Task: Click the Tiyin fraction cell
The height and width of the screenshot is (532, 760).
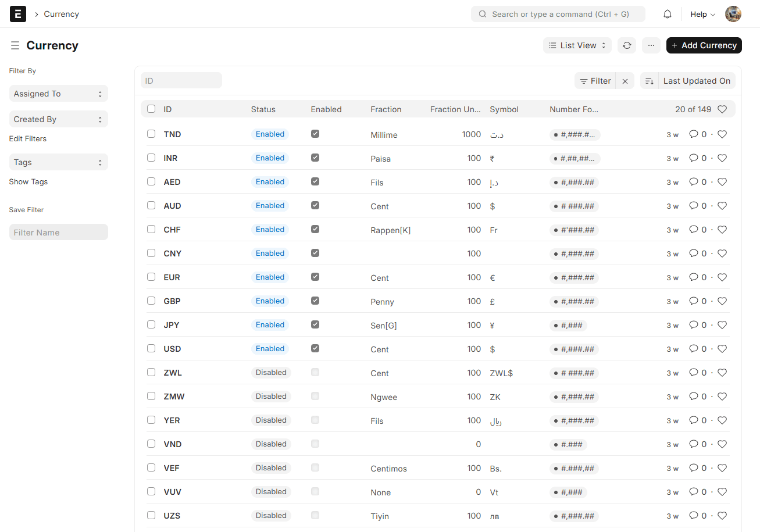Action: point(380,516)
